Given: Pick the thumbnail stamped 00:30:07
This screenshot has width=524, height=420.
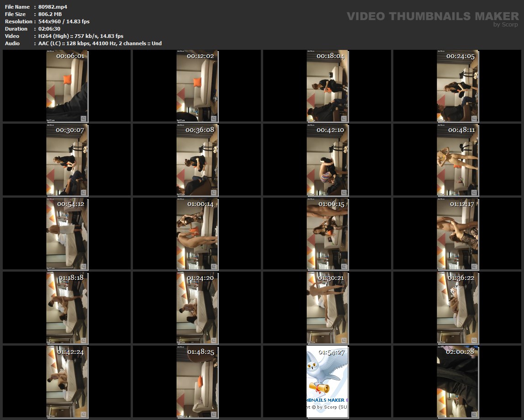Looking at the screenshot, I should click(67, 160).
